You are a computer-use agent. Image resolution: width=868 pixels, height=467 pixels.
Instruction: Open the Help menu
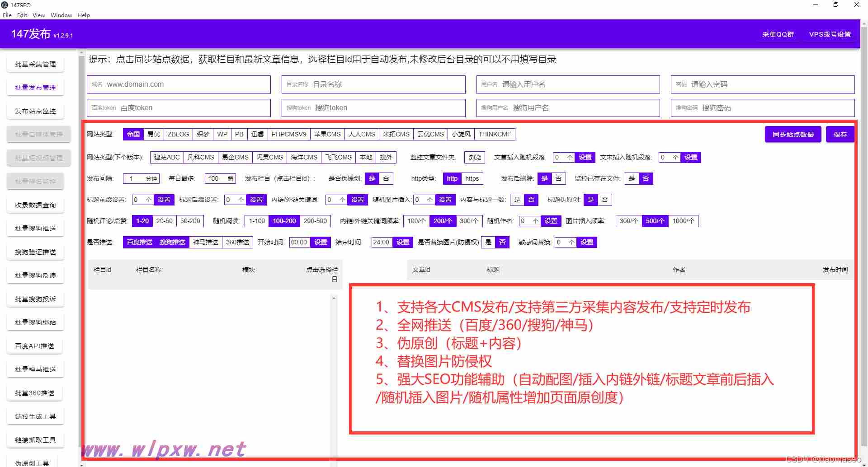click(x=84, y=15)
